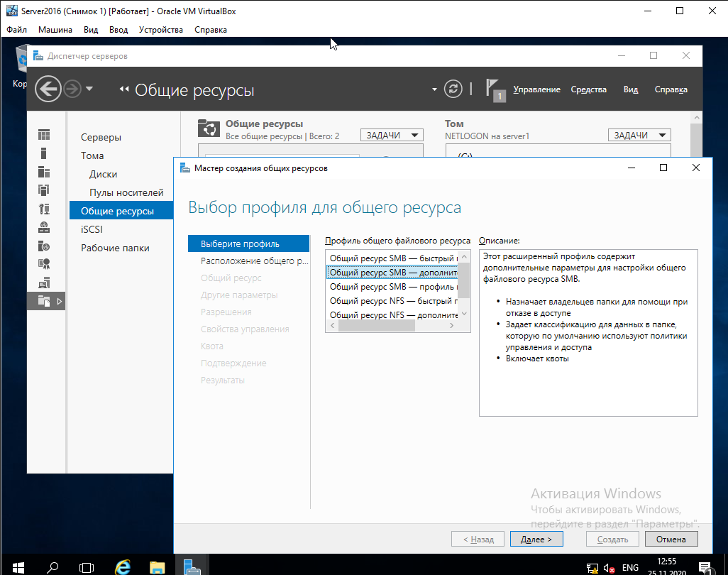728x575 pixels.
Task: Open File Explorer from the taskbar
Action: pos(158,567)
